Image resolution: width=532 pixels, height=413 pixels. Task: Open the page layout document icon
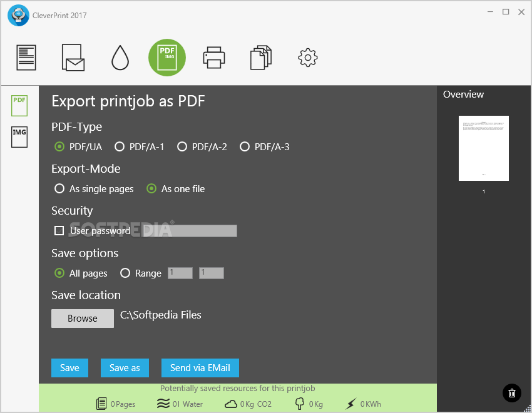pos(26,58)
